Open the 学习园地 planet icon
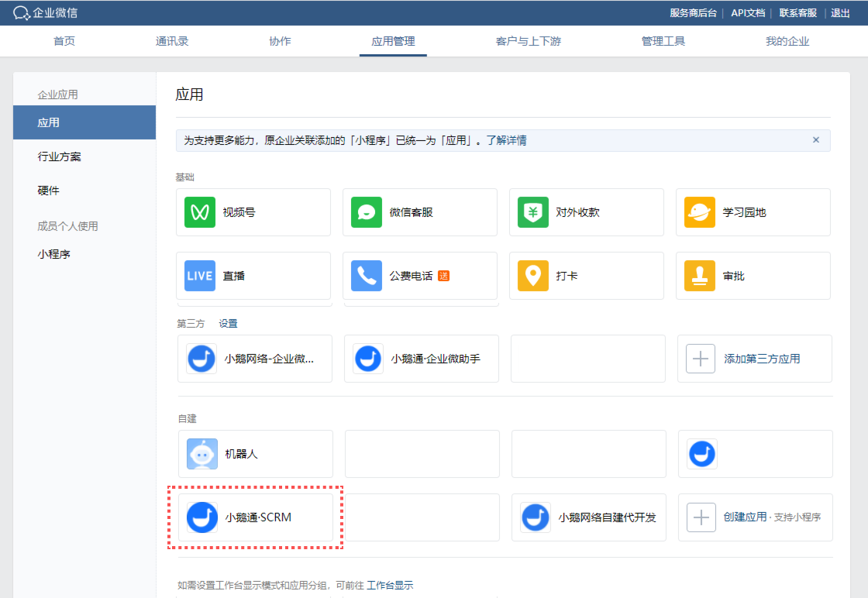 click(x=700, y=212)
